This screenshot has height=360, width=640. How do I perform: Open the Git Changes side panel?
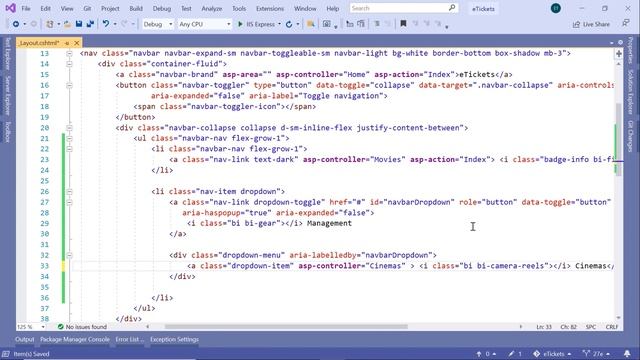[x=631, y=136]
